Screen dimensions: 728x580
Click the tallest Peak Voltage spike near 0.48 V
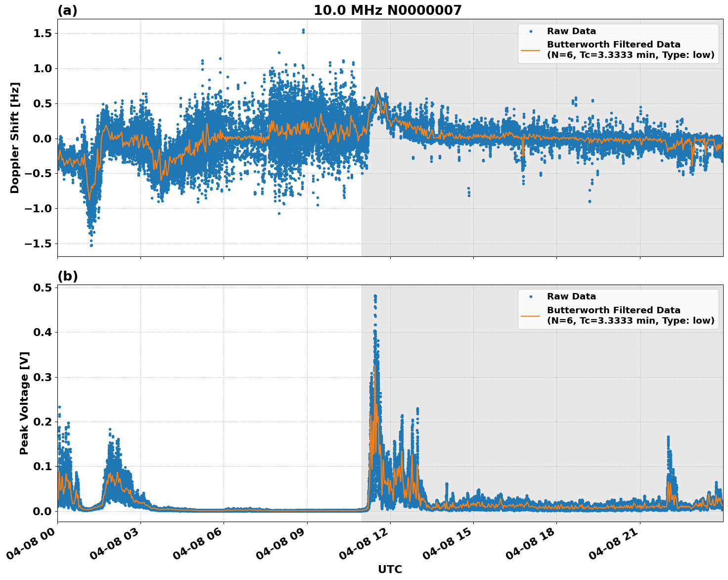(375, 297)
